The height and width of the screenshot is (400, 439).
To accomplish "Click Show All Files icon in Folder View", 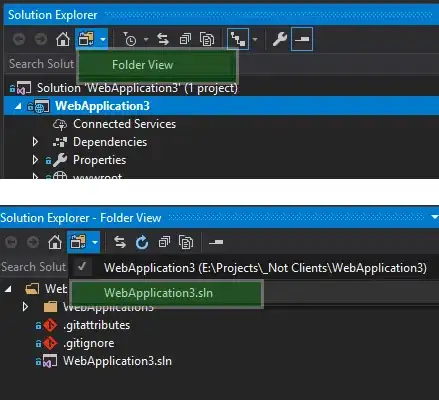I will [186, 242].
